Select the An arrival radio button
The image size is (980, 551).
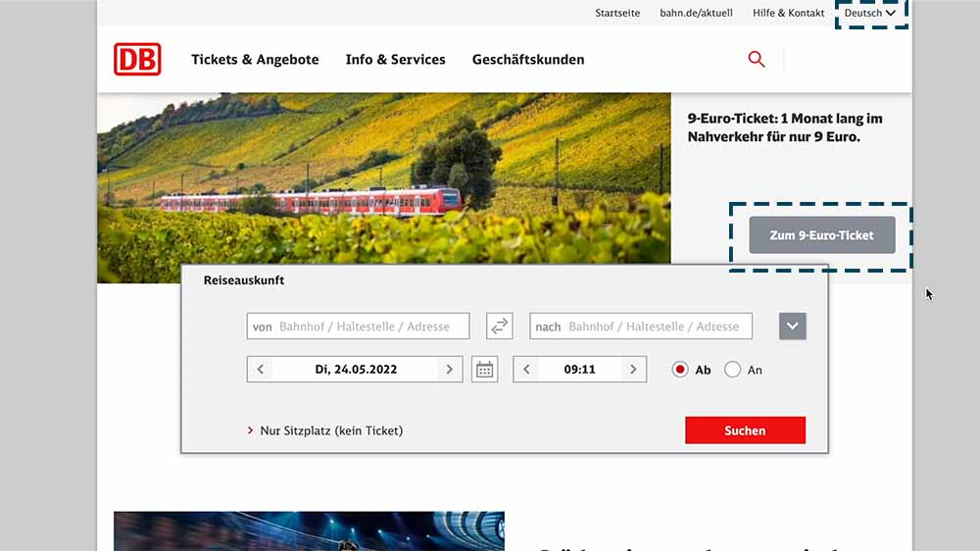732,369
